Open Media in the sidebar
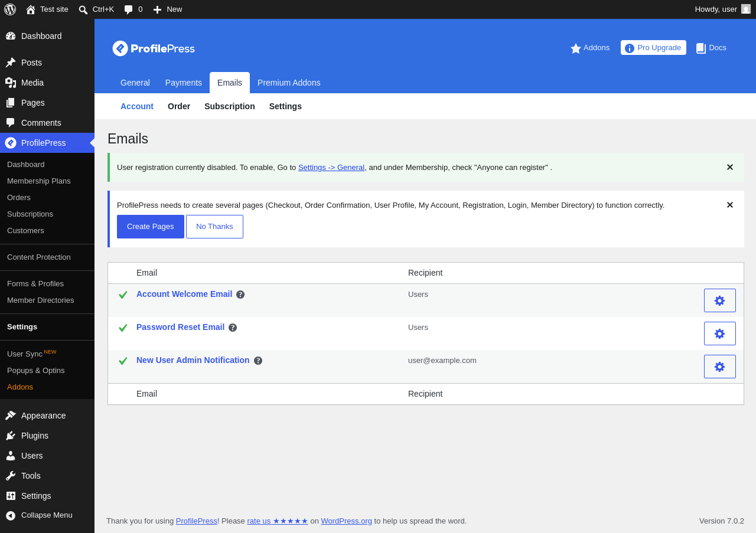 47,83
